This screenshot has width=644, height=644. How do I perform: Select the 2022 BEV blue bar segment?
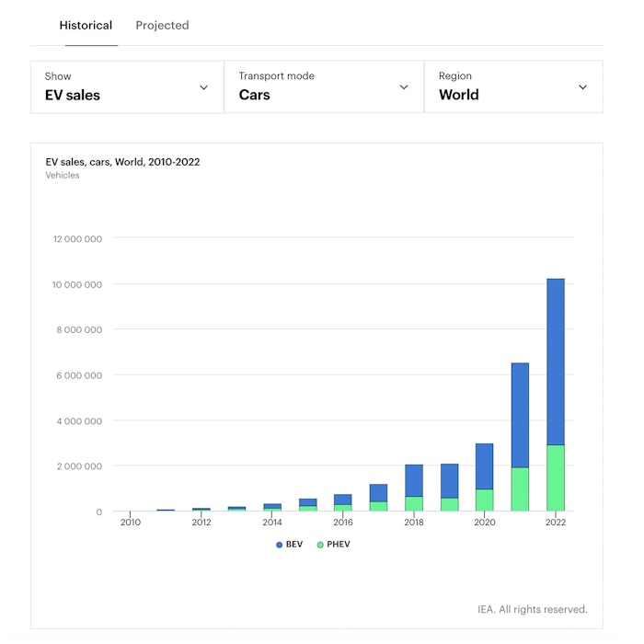[556, 362]
